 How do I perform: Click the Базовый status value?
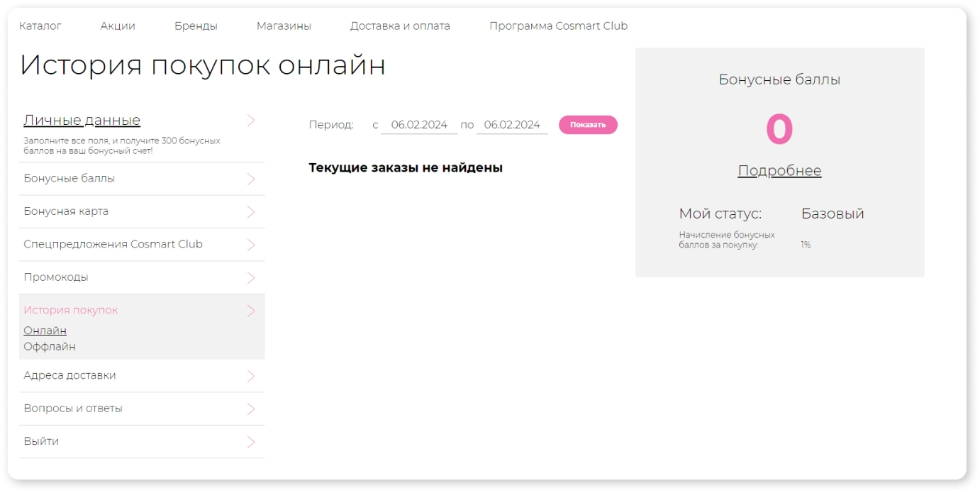pyautogui.click(x=833, y=214)
